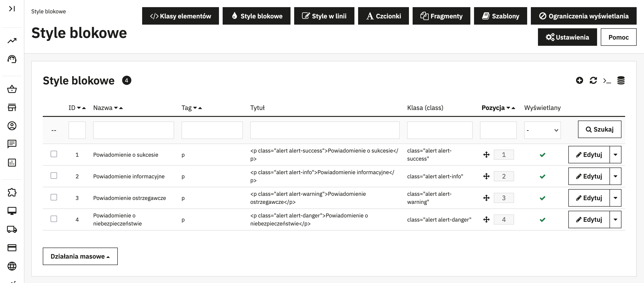Open the shopping basket orders sidebar icon
Image resolution: width=644 pixels, height=283 pixels.
tap(12, 89)
